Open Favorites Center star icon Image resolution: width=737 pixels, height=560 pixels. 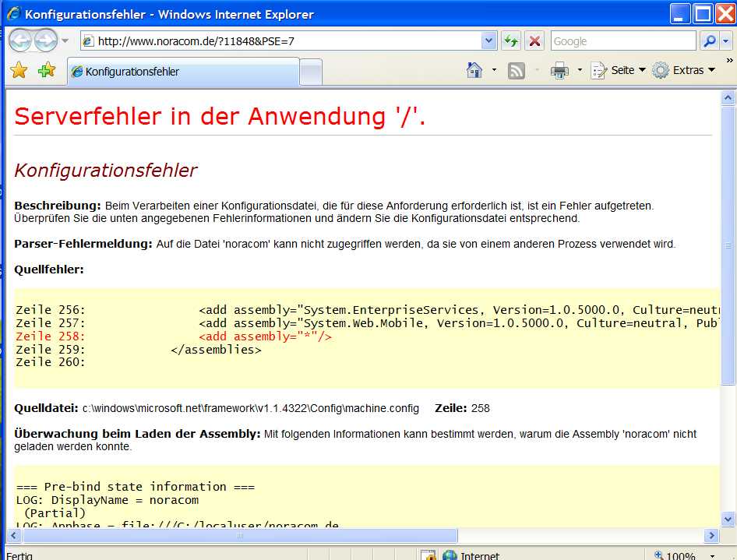(19, 71)
